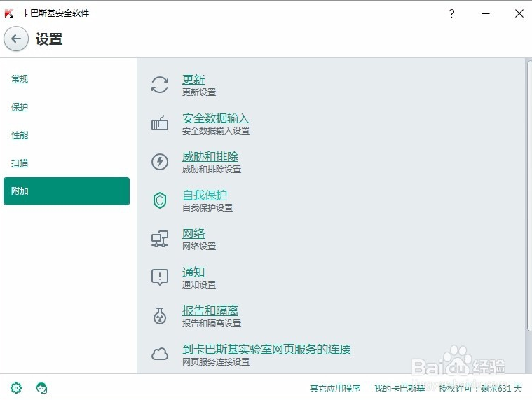Click the 更新设置 description text
Viewport: 532px width, 400px height.
pyautogui.click(x=199, y=92)
